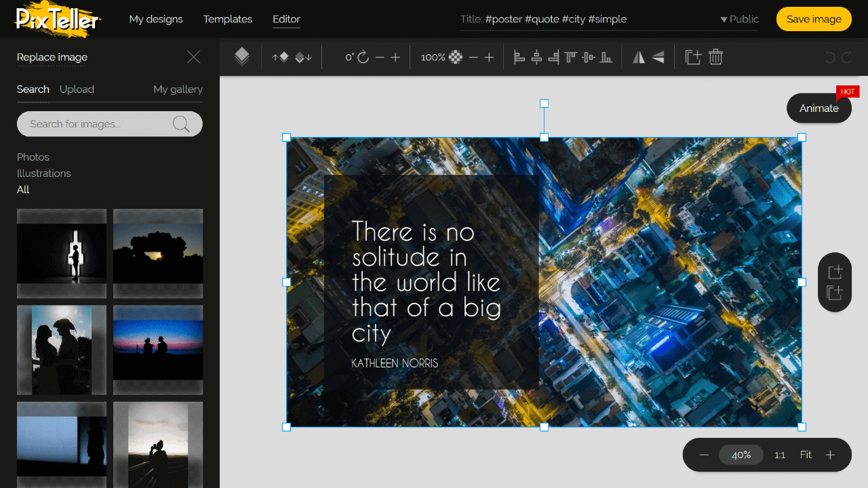The height and width of the screenshot is (488, 868).
Task: Click the 0° rotation value
Action: point(349,58)
